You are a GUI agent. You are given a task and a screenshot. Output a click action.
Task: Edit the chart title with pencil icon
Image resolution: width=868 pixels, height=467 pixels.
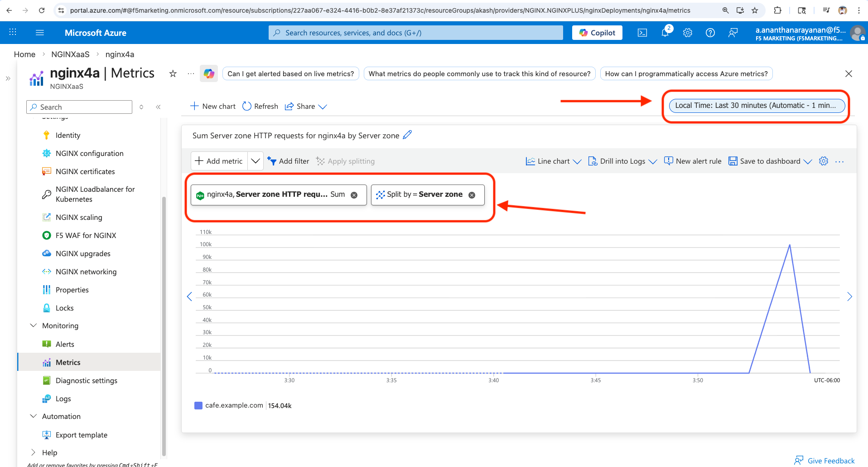(407, 135)
